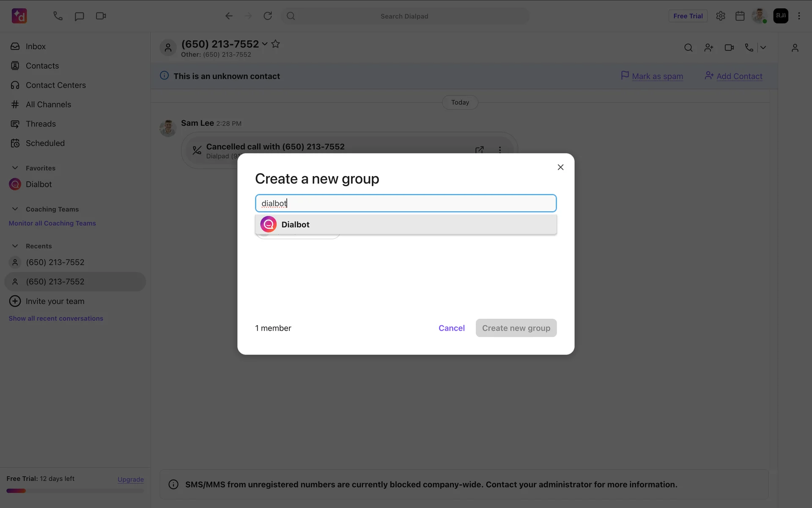
Task: Open the Inbox menu item
Action: (36, 47)
